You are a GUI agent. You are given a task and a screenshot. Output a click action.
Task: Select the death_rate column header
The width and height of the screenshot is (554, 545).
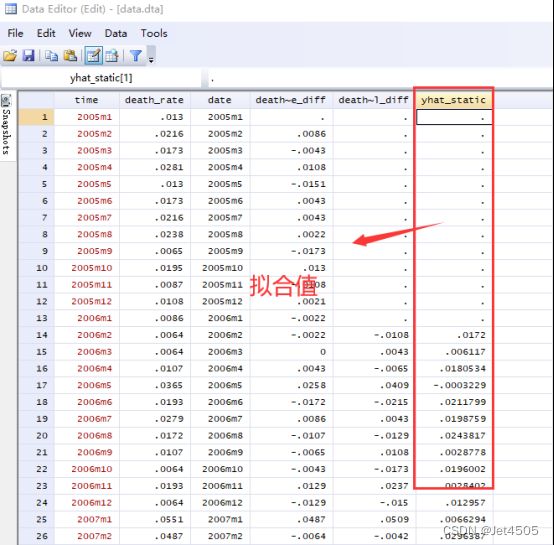(154, 100)
